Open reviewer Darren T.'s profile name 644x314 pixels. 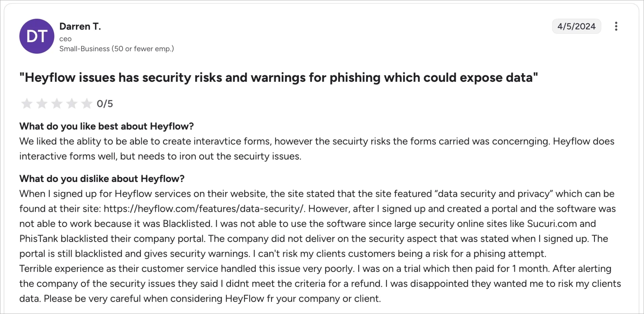[x=80, y=26]
